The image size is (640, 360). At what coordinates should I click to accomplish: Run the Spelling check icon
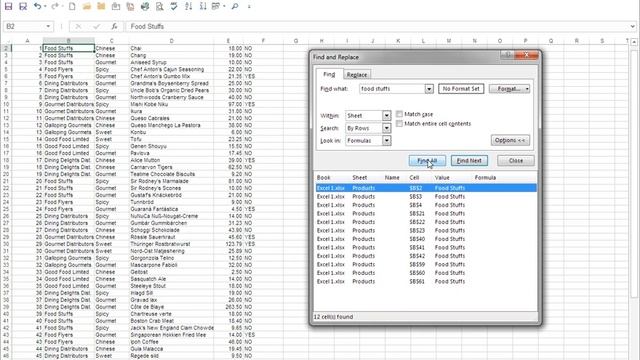[174, 7]
